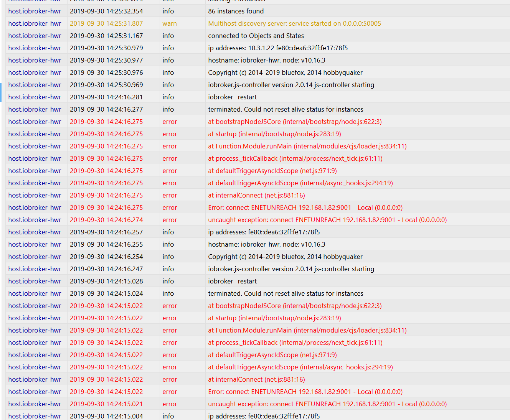The height and width of the screenshot is (420, 510).
Task: Select the "error" level cell at 14:24:15.021
Action: point(170,404)
